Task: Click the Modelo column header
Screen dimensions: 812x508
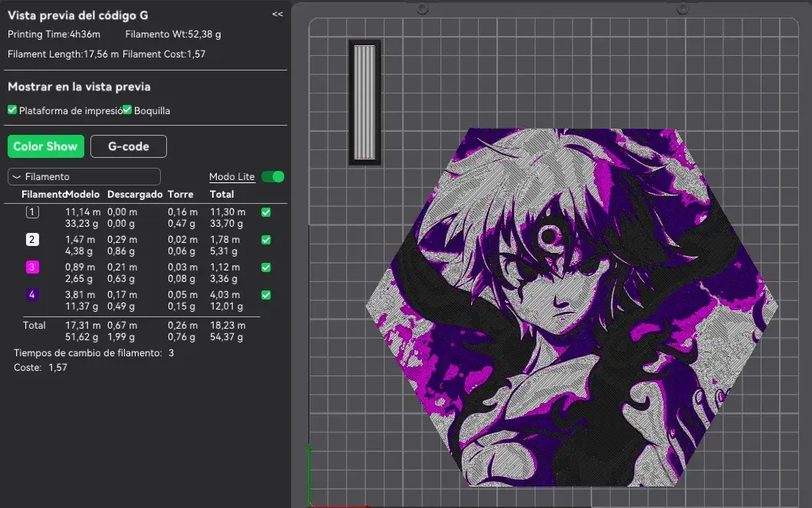Action: (x=83, y=194)
